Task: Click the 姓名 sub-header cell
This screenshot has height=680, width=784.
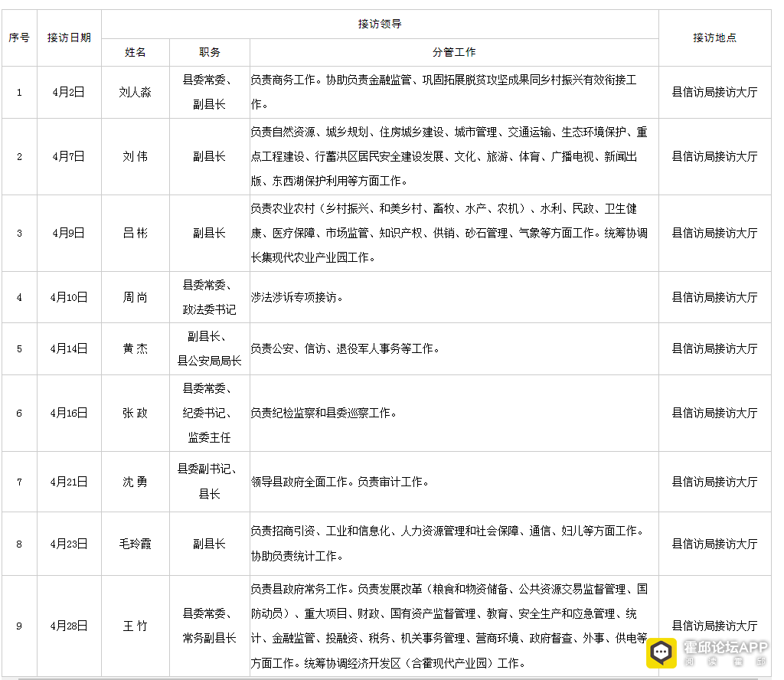Action: coord(135,53)
